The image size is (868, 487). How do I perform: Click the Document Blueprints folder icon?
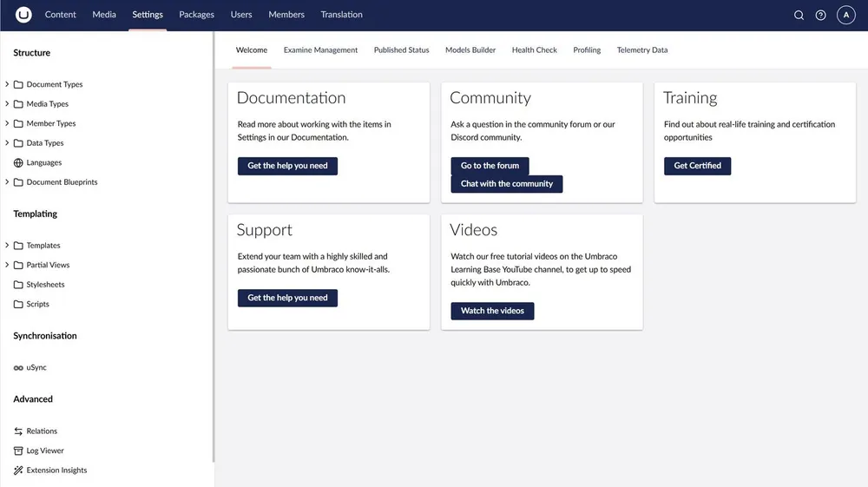[18, 182]
